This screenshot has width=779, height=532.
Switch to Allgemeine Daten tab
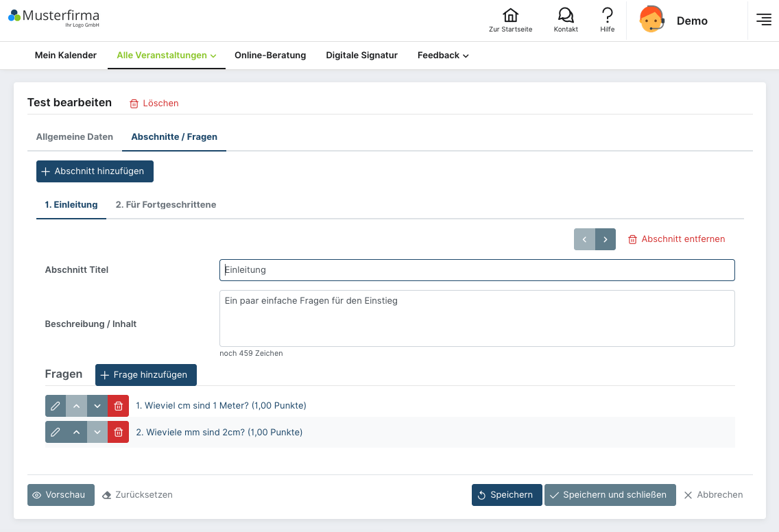75,137
